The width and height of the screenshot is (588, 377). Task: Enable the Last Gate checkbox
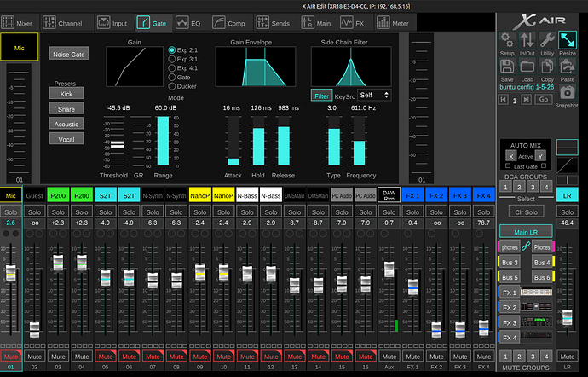click(509, 166)
